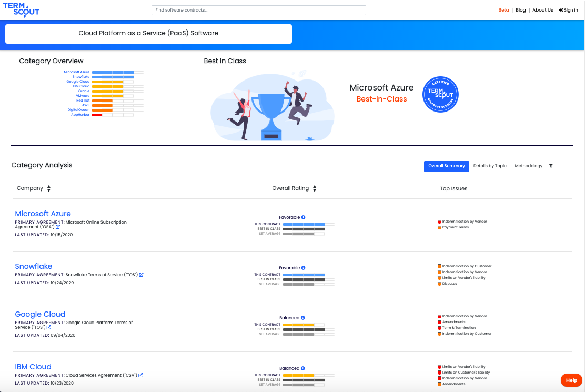Click IBM Cloud's Amendments issue
The image size is (585, 392).
click(453, 384)
